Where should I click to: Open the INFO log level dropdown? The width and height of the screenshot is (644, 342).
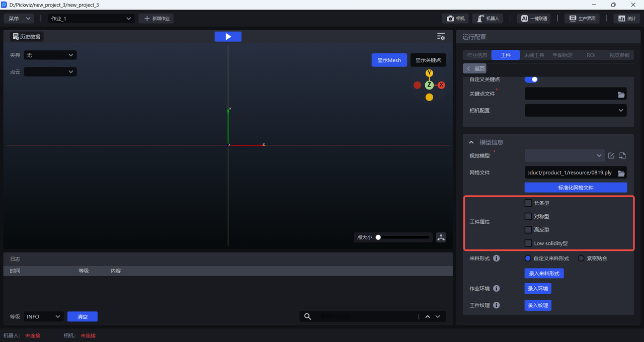click(43, 316)
